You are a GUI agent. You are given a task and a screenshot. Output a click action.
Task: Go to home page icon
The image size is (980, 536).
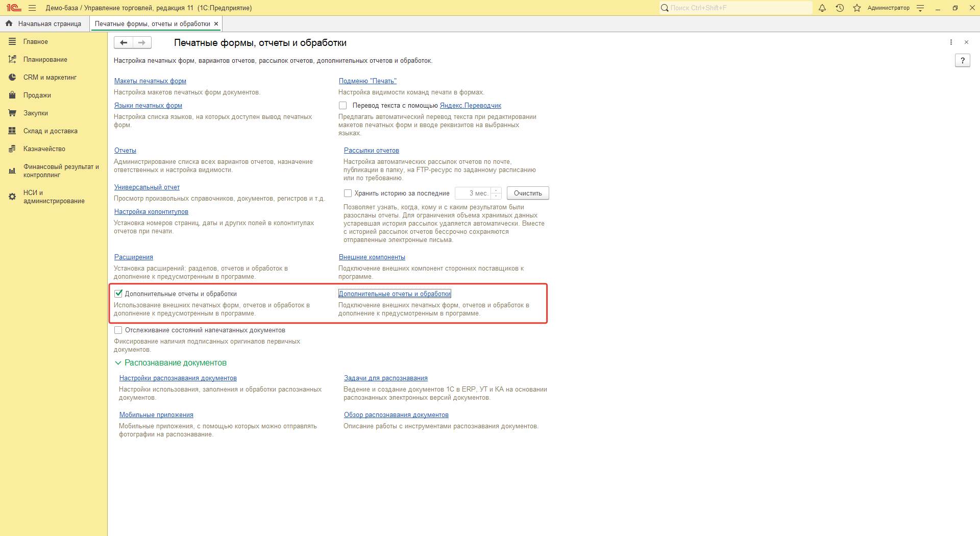(x=9, y=23)
